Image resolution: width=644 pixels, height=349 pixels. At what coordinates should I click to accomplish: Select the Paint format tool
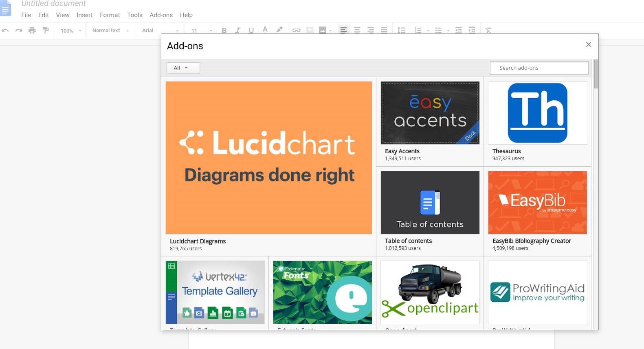(x=46, y=30)
